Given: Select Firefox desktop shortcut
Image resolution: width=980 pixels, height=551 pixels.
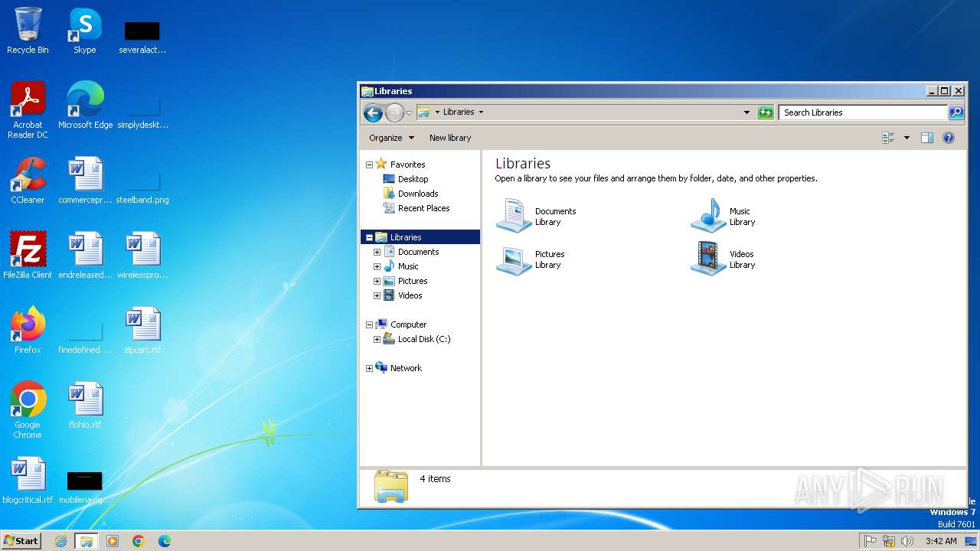Looking at the screenshot, I should click(28, 331).
